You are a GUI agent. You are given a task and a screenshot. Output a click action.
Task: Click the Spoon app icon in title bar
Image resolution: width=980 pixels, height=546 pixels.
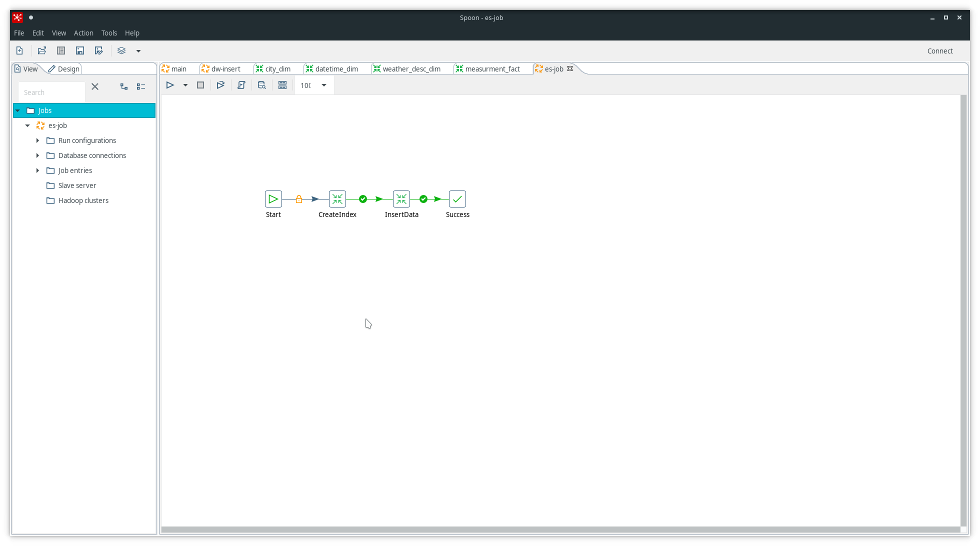17,17
